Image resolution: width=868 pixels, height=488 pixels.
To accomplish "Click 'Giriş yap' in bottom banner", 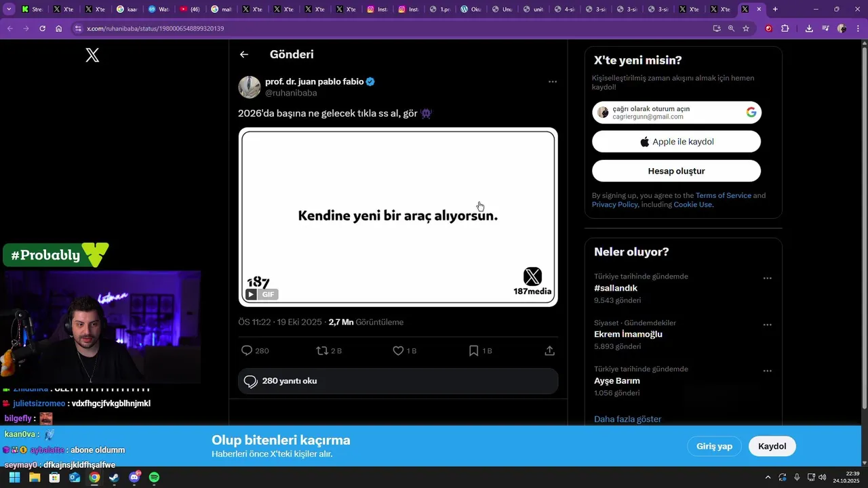I will (x=715, y=446).
